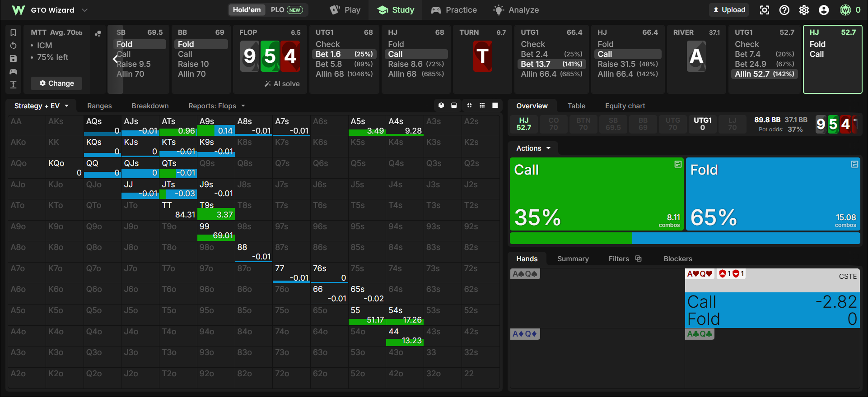Screen dimensions: 868x397
Task: Select UTG1 Bet 13.7 (141%) turn action
Action: coord(551,64)
